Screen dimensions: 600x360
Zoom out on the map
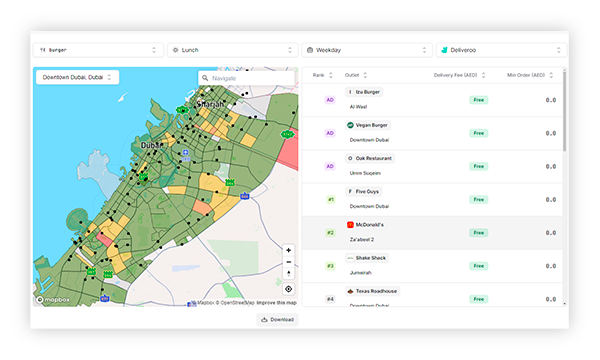[289, 262]
